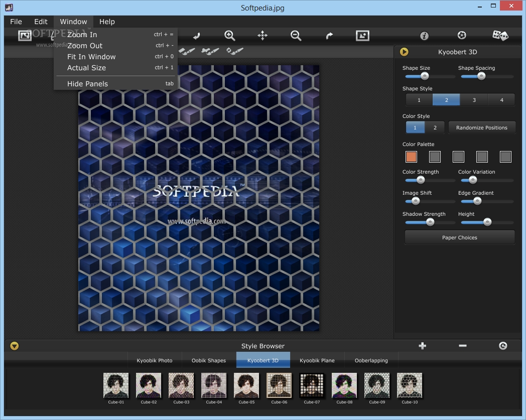Select the Cube-10 style thumbnail
The image size is (526, 420).
410,385
